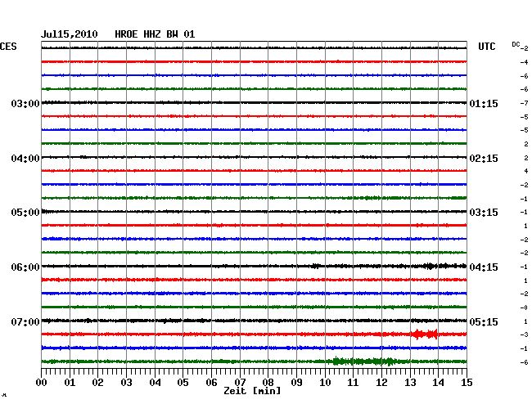Select the 03:00 time label
The width and height of the screenshot is (532, 404).
tap(25, 103)
